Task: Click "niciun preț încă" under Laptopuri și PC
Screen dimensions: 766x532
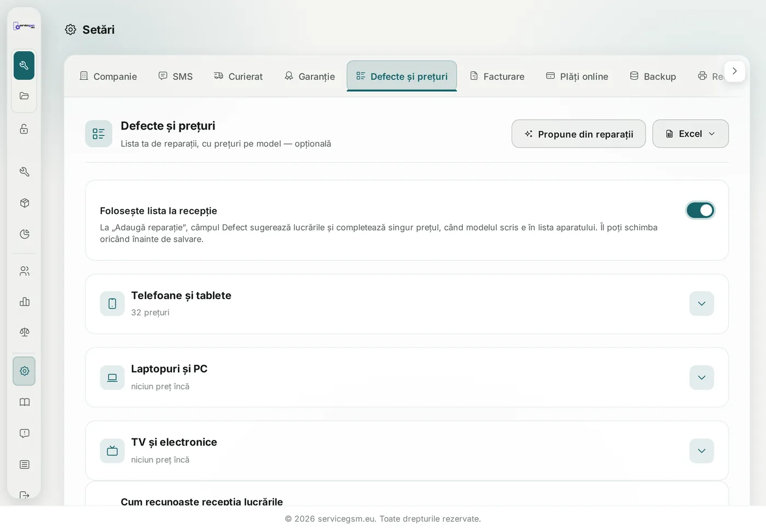Action: 160,387
